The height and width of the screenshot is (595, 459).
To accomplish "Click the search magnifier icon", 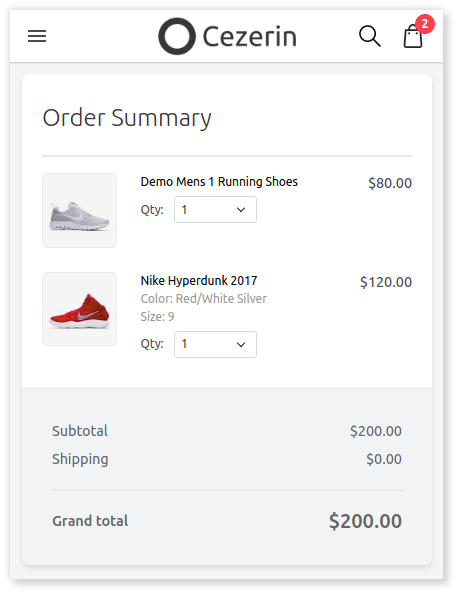I will 369,36.
